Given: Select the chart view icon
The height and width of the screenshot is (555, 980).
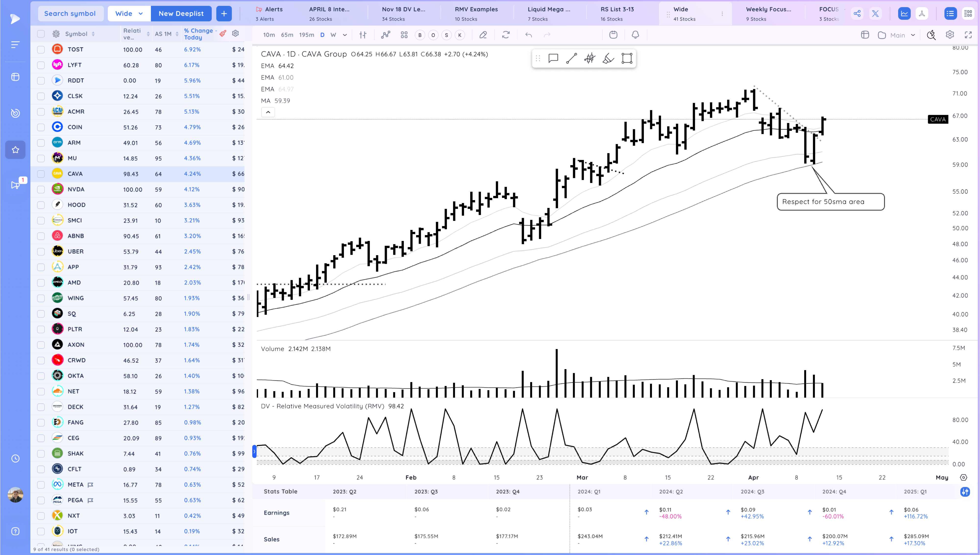Looking at the screenshot, I should click(x=904, y=14).
